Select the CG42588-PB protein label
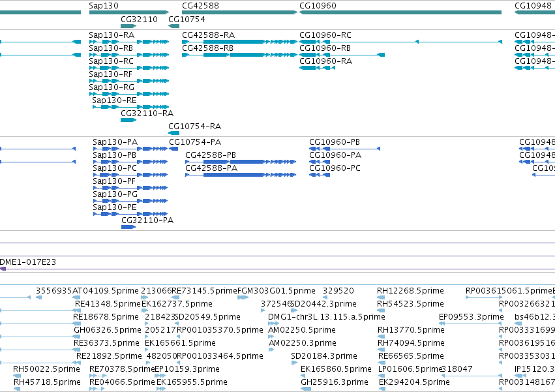Image resolution: width=555 pixels, height=392 pixels. (x=211, y=155)
